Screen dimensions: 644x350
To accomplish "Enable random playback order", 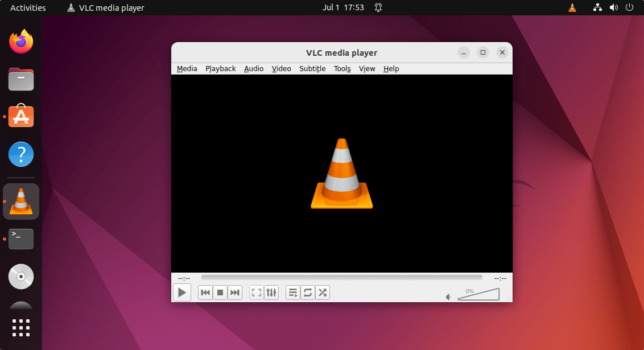I will [x=323, y=292].
